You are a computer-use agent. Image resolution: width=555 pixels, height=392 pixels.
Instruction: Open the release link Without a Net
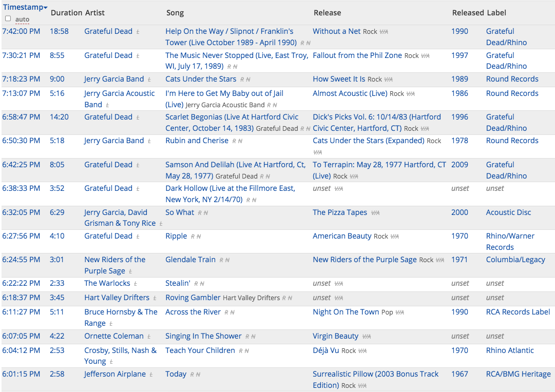[x=337, y=31]
